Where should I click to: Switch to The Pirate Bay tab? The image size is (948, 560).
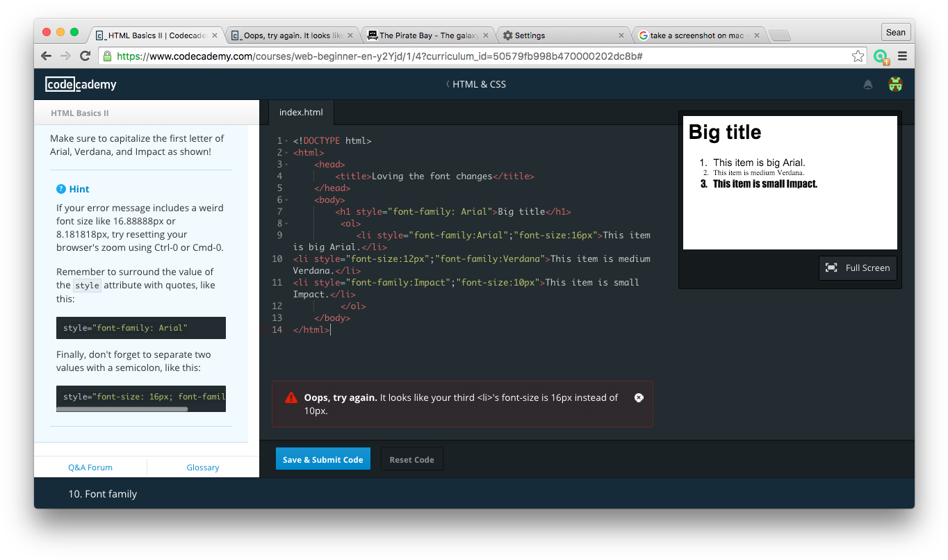pos(427,35)
